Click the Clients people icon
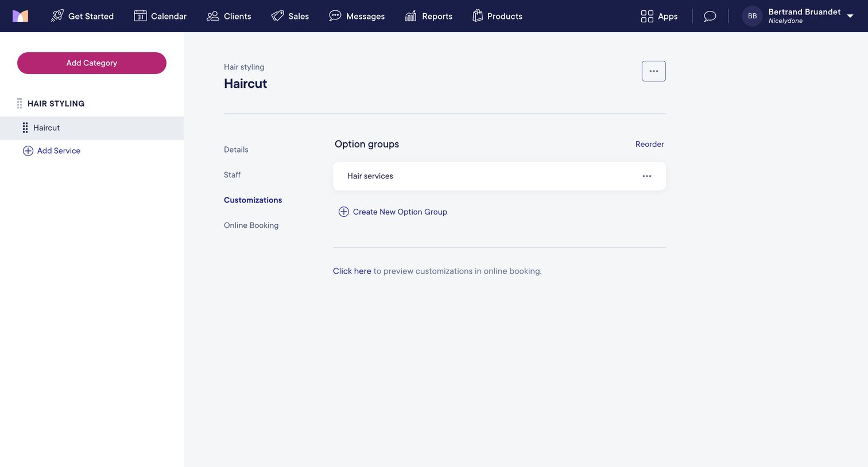The image size is (868, 467). (x=213, y=16)
